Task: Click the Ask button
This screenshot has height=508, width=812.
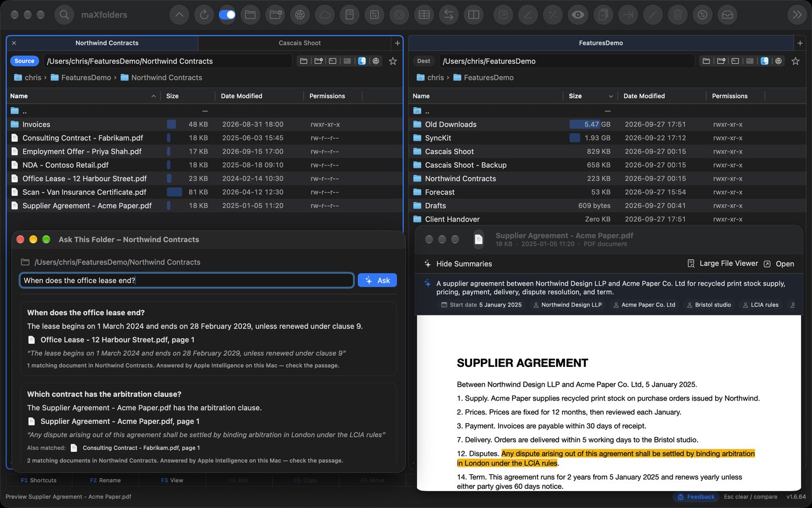Action: coord(377,280)
